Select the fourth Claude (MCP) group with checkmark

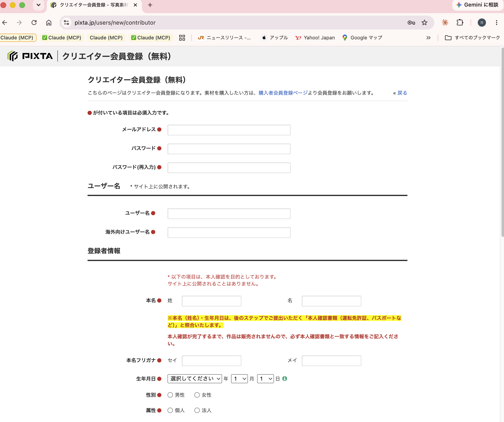(x=151, y=38)
